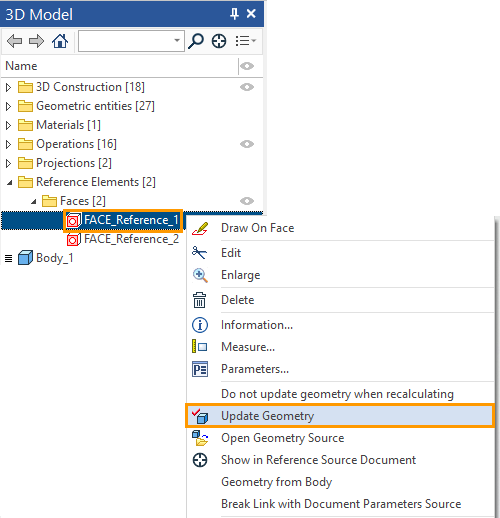
Task: Click the back navigation arrow icon
Action: coord(14,41)
